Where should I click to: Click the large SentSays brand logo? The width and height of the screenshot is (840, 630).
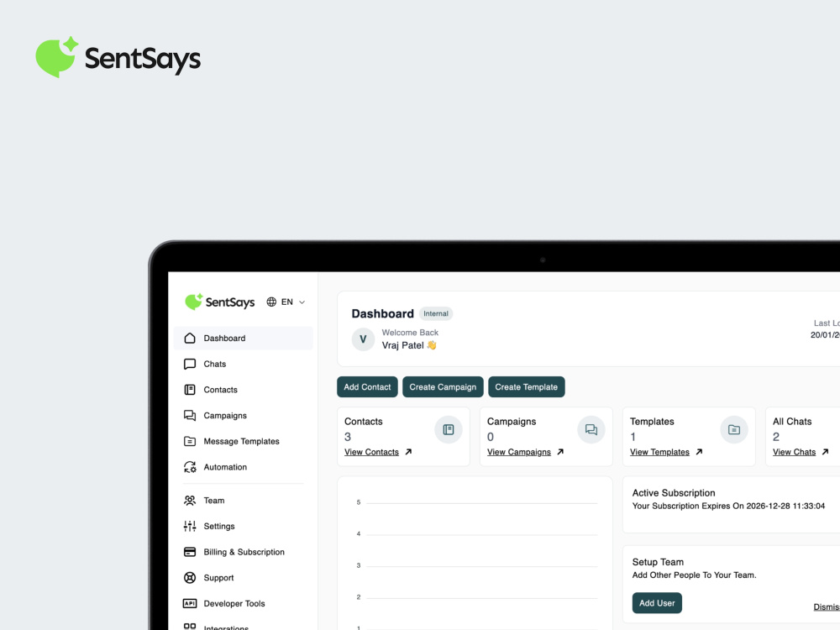[x=118, y=57]
